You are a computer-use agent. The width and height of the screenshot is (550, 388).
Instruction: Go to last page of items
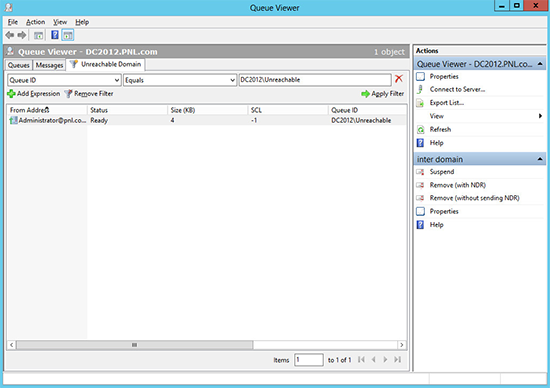(397, 360)
